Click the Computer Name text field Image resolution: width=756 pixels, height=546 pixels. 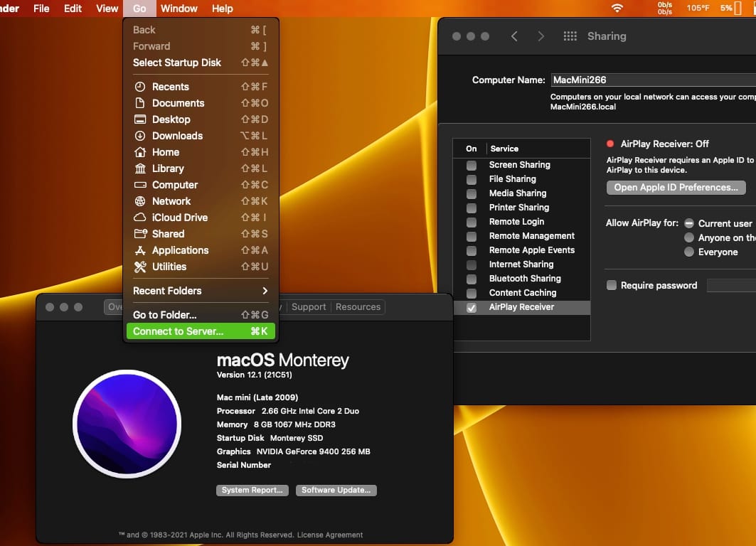[x=654, y=80]
